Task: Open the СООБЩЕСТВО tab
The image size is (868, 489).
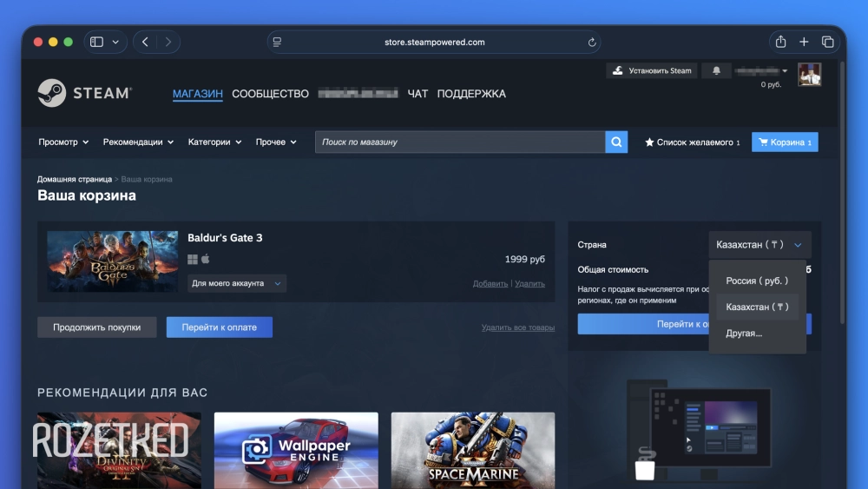Action: pyautogui.click(x=270, y=94)
